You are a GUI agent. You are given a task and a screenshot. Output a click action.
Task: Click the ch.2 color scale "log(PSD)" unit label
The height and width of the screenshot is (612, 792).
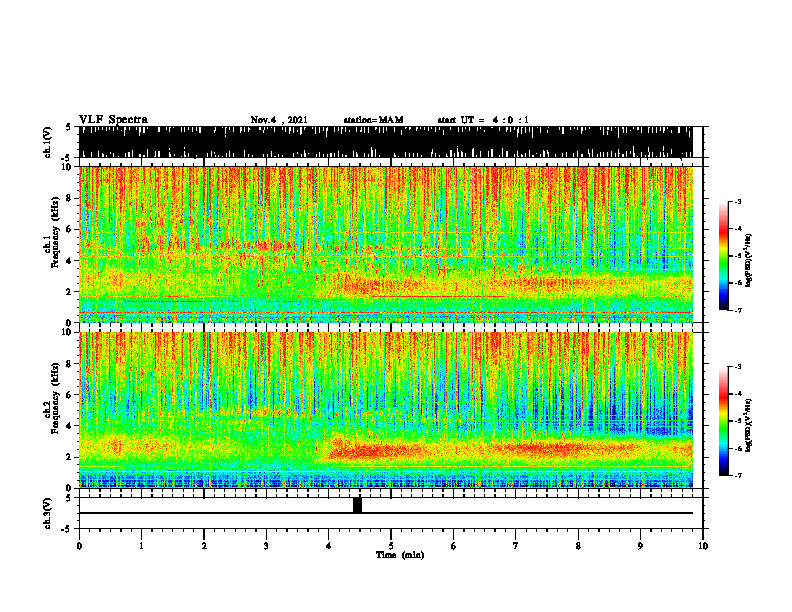click(749, 425)
